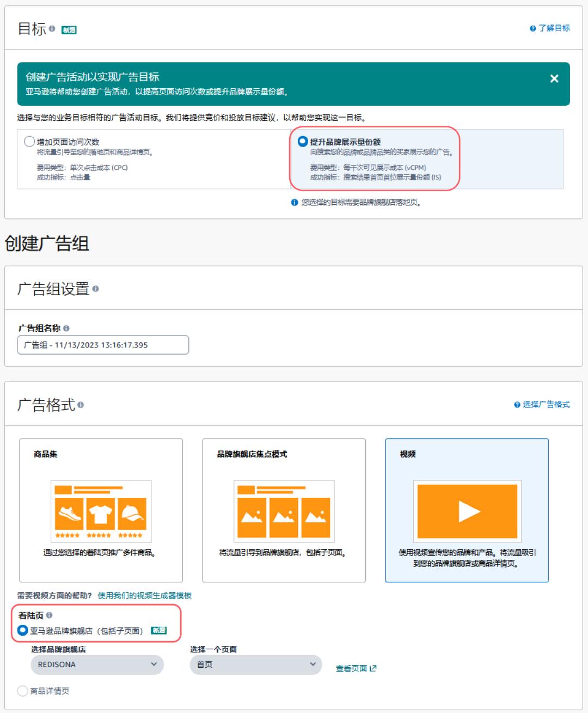
Task: Click the info icon beside 广告格式 heading
Action: (81, 405)
